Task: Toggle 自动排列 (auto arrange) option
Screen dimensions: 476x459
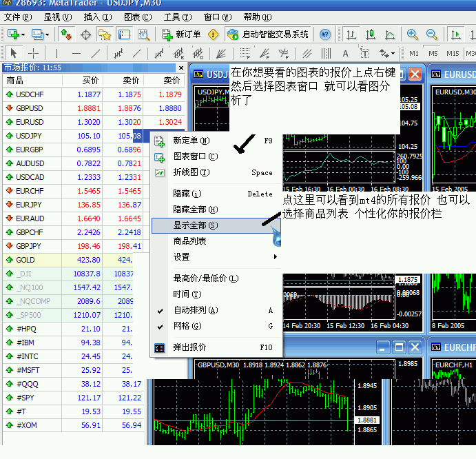Action: pos(196,310)
